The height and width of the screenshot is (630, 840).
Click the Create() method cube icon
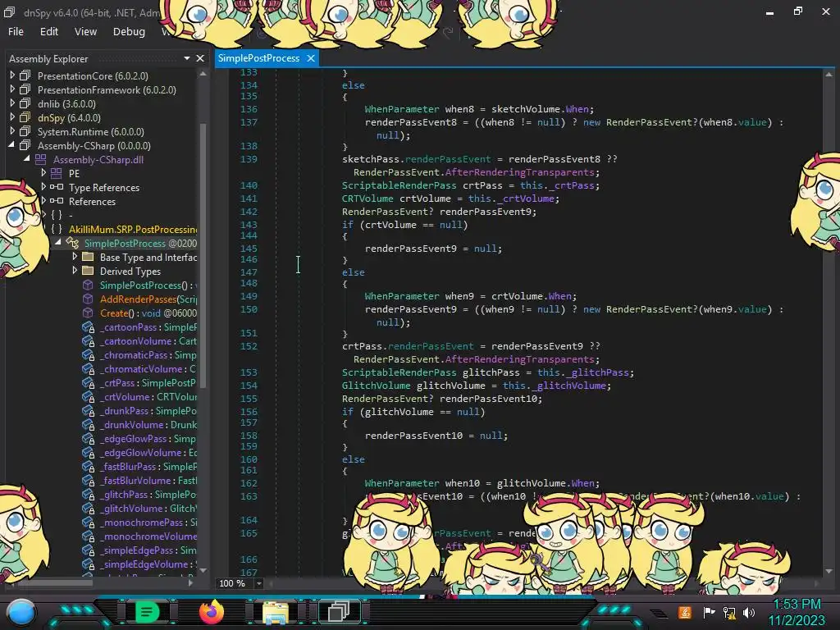[x=88, y=313]
